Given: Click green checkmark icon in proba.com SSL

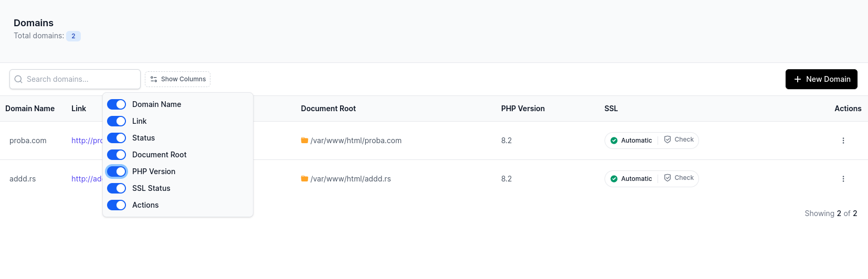Looking at the screenshot, I should point(614,141).
